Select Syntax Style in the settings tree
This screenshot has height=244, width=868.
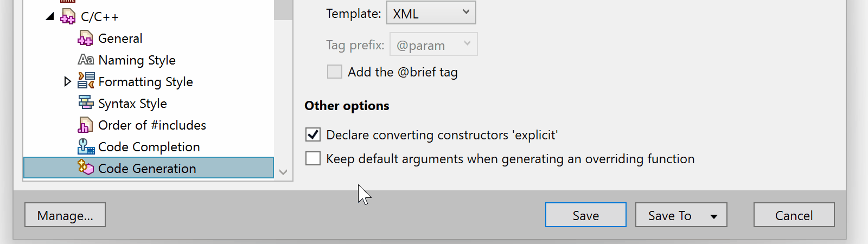tap(132, 104)
